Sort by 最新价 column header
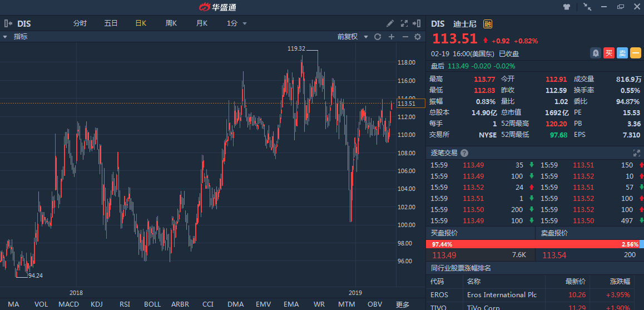The height and width of the screenshot is (310, 644). (x=576, y=282)
